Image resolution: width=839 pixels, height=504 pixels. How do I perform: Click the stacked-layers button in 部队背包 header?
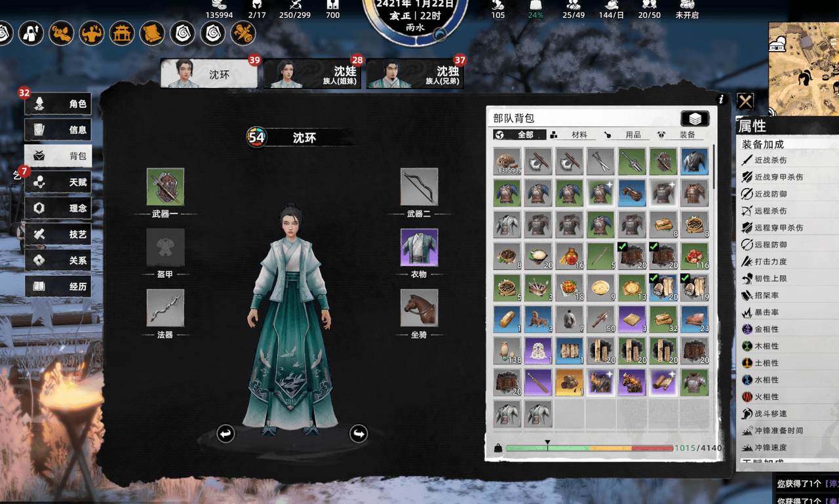[x=695, y=118]
